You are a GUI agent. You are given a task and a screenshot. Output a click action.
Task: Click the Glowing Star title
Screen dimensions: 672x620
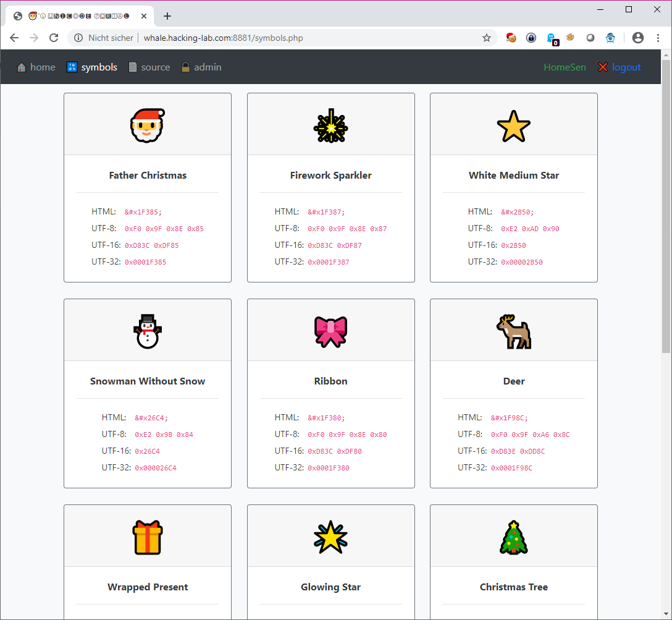click(330, 587)
